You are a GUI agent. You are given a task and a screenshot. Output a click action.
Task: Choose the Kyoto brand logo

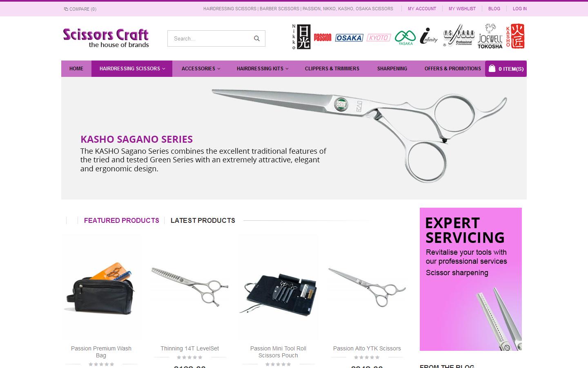point(379,38)
